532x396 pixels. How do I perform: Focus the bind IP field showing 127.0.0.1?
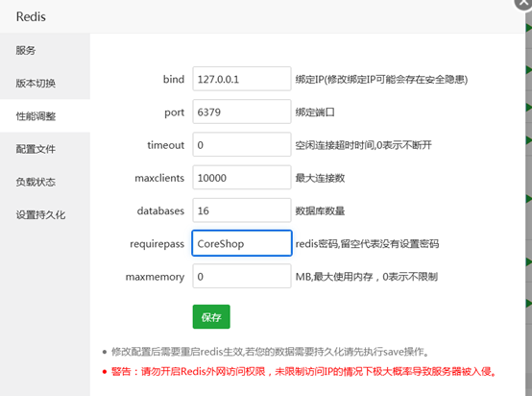pos(242,79)
